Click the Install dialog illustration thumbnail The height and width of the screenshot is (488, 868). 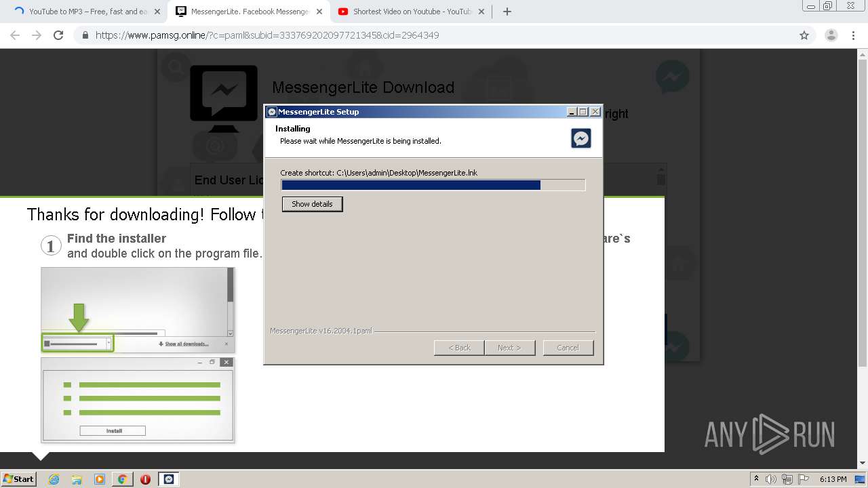pos(138,400)
